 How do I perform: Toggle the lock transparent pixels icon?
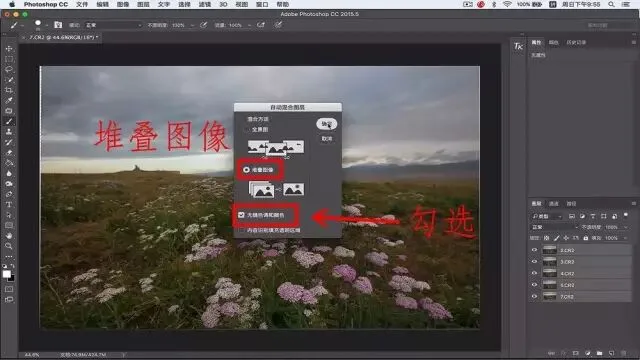[547, 238]
